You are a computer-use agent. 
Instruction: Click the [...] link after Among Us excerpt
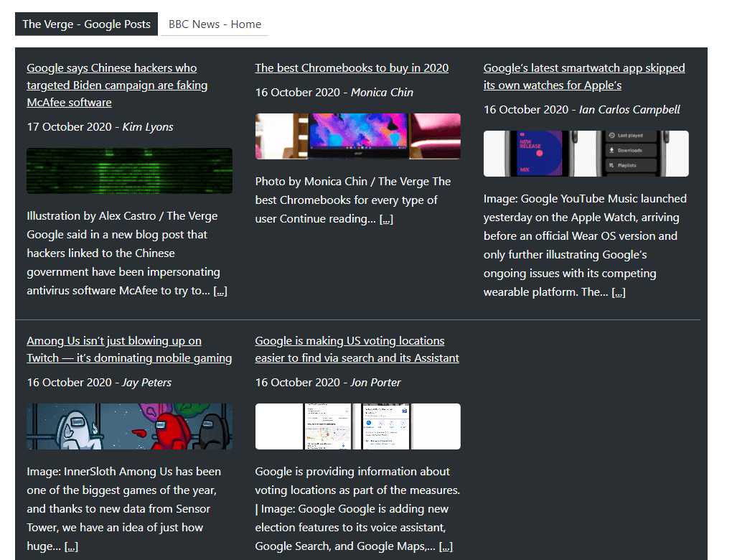click(71, 546)
